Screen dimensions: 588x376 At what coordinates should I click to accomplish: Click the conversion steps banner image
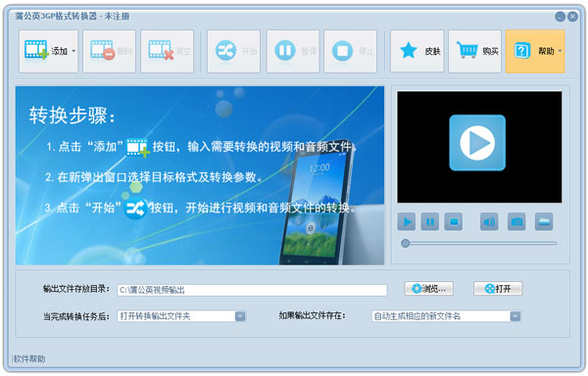200,175
